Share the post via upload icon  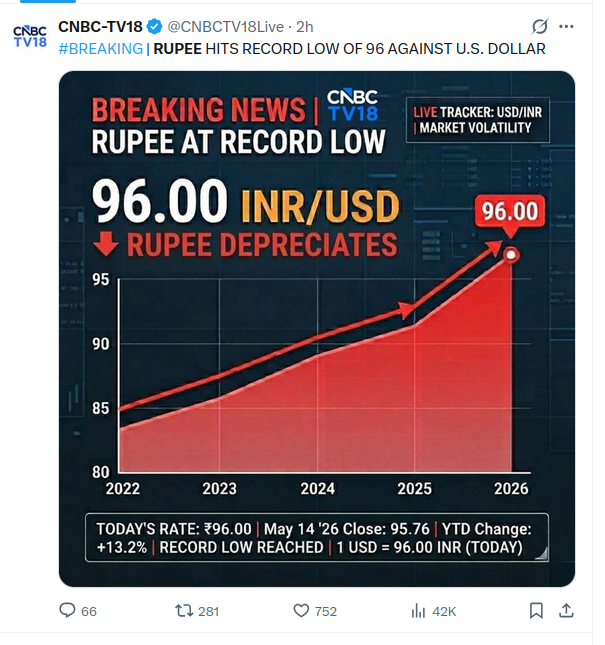[566, 611]
